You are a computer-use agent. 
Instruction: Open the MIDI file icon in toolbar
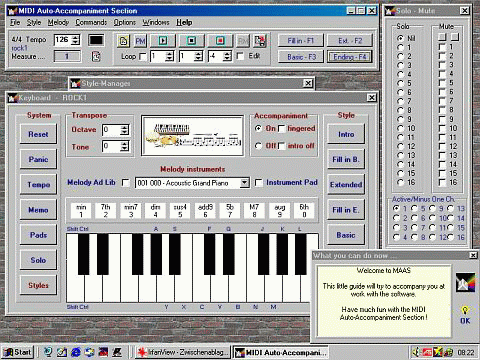123,41
